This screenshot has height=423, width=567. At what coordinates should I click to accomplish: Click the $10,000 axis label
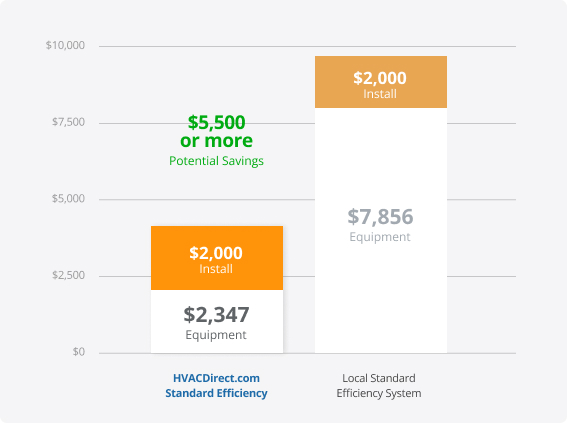[x=65, y=45]
